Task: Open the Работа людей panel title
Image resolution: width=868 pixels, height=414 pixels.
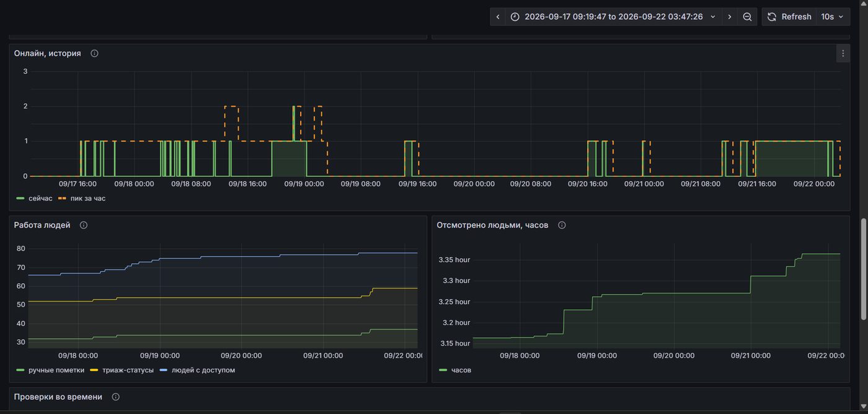Action: [x=42, y=225]
